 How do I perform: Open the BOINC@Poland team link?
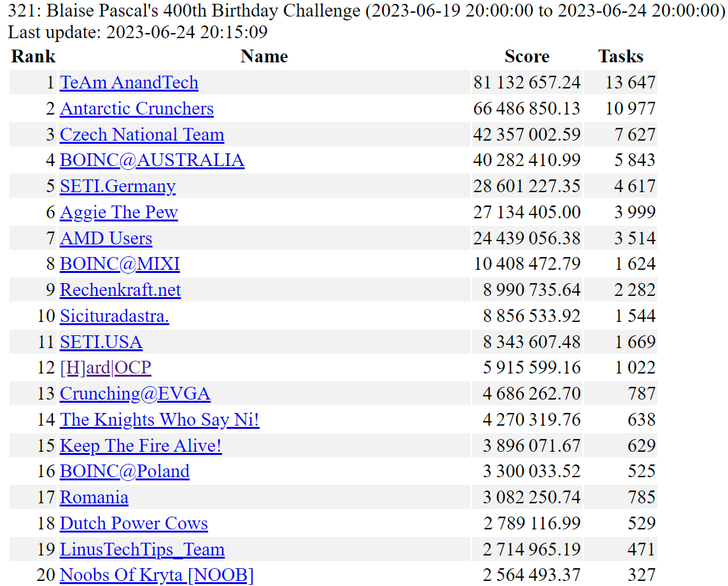(x=125, y=471)
